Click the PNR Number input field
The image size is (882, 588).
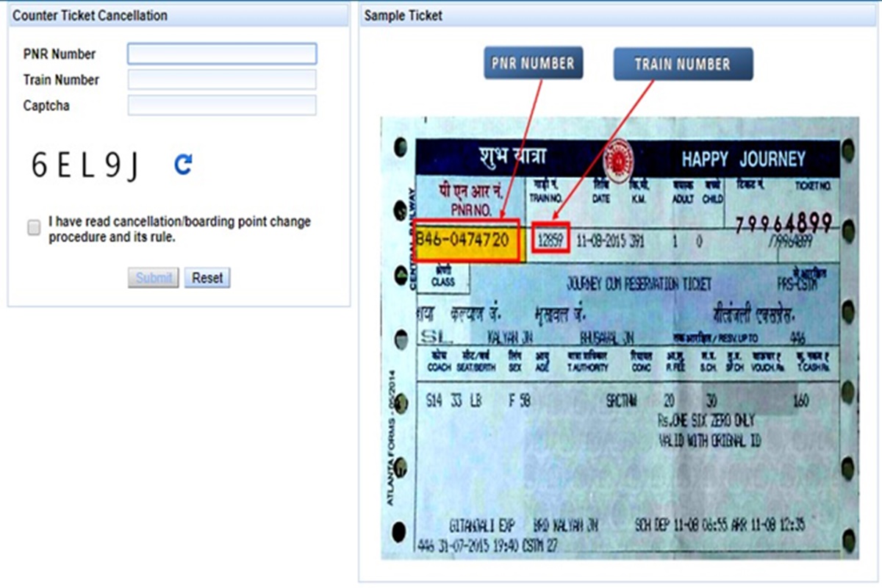(222, 54)
